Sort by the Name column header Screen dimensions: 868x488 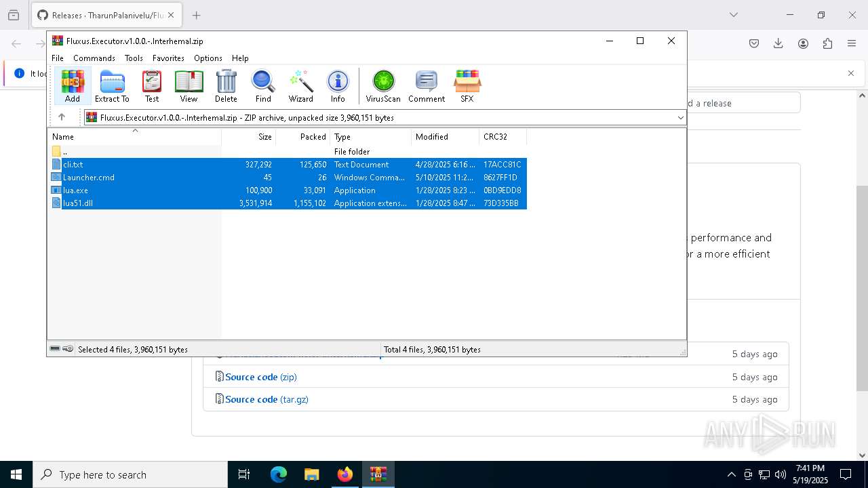point(134,137)
